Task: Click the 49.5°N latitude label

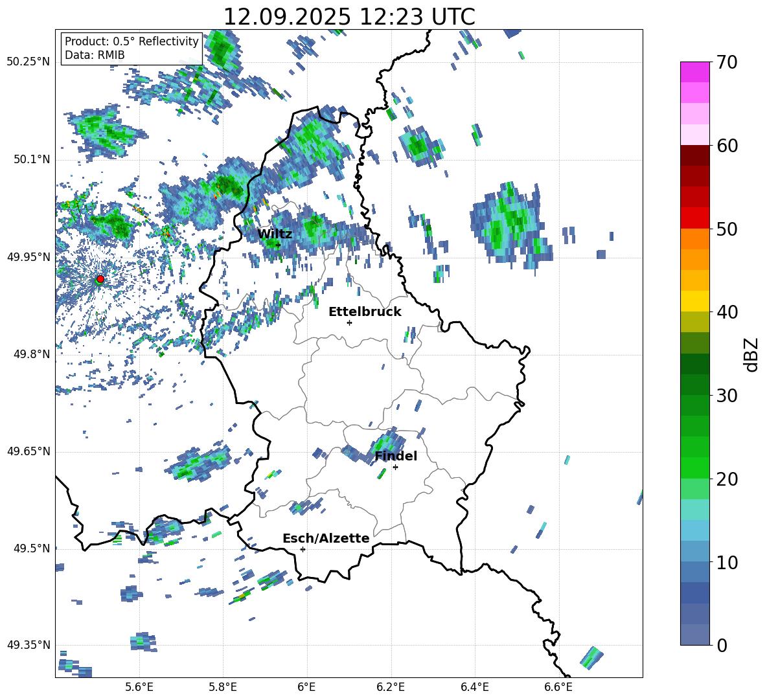Action: coord(31,548)
